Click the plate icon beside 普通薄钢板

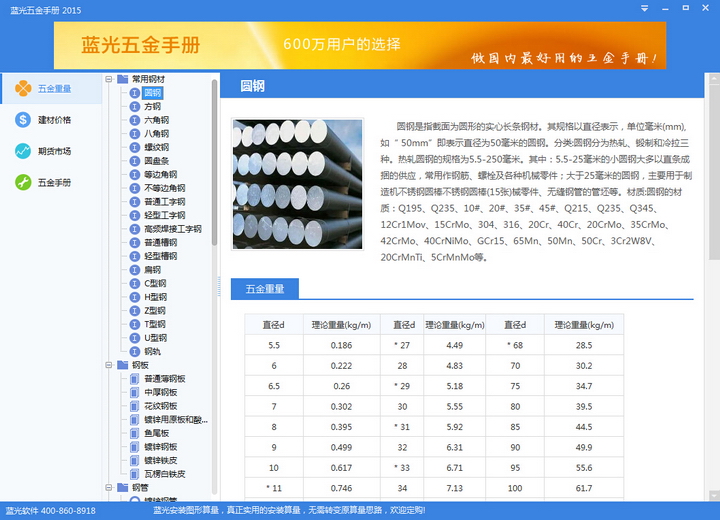click(x=135, y=379)
